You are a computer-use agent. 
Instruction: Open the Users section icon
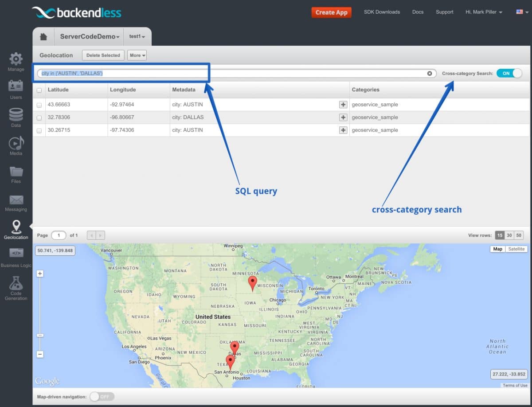(x=16, y=86)
